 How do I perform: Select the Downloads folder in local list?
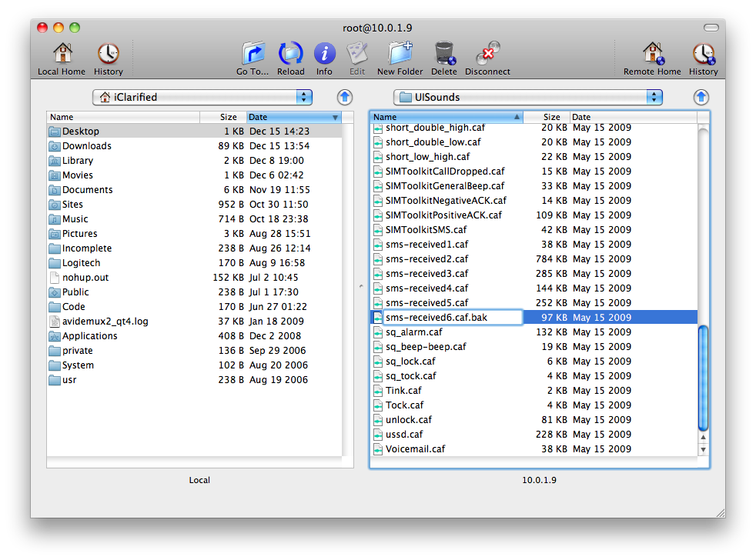point(86,146)
